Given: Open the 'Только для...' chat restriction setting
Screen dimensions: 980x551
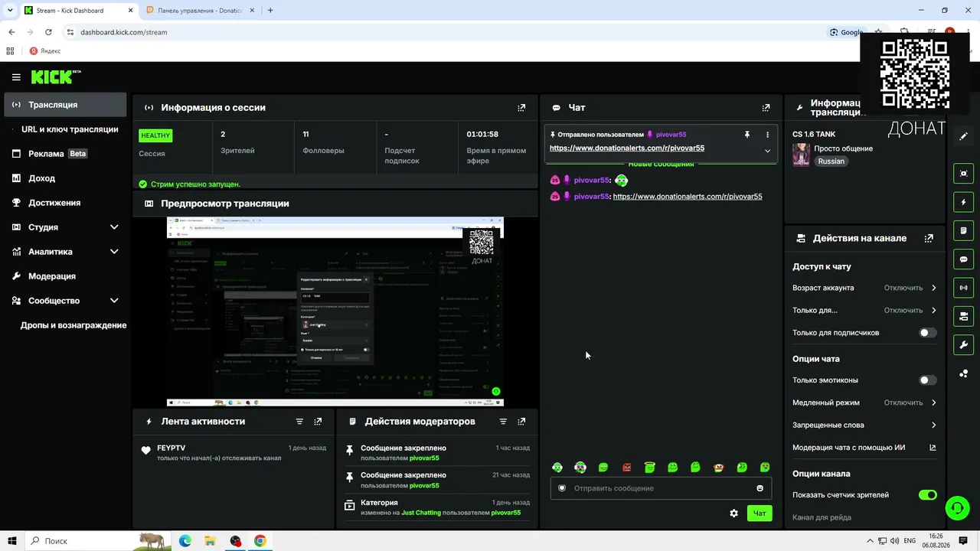Looking at the screenshot, I should point(864,311).
